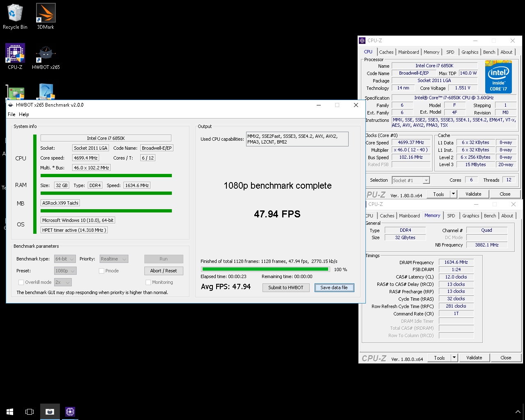Launch the HWBOT x265 desktop shortcut

point(46,57)
